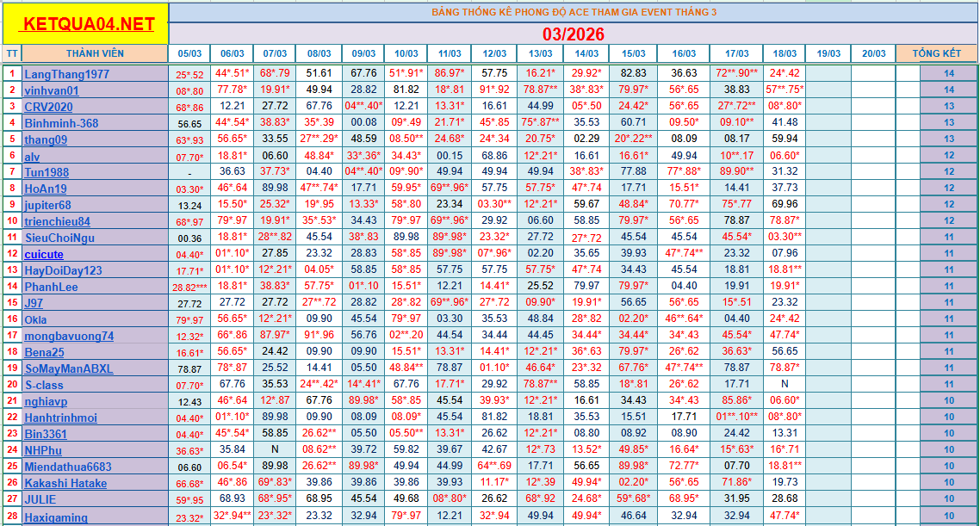Open SoMayManABXL member link

(x=69, y=368)
